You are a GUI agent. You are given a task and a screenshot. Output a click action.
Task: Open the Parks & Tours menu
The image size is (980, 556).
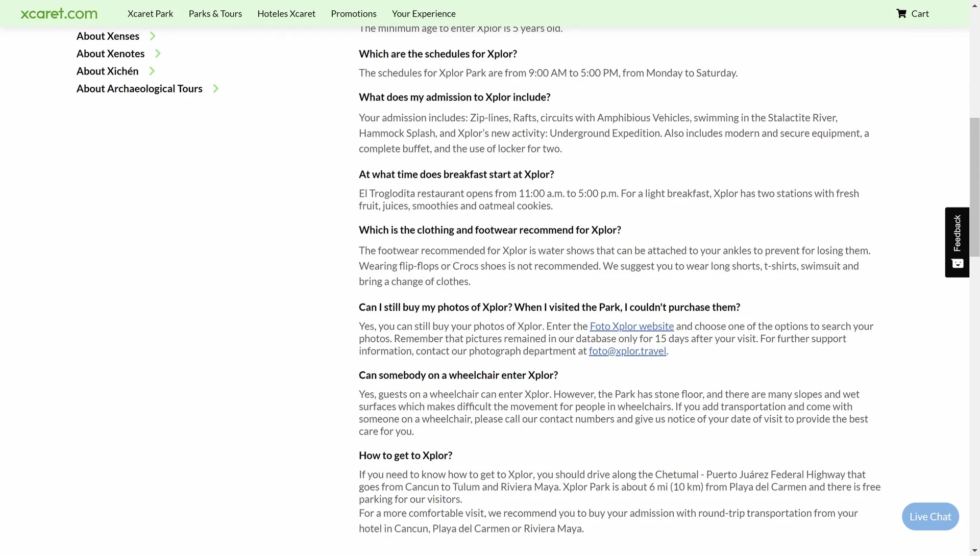(215, 14)
